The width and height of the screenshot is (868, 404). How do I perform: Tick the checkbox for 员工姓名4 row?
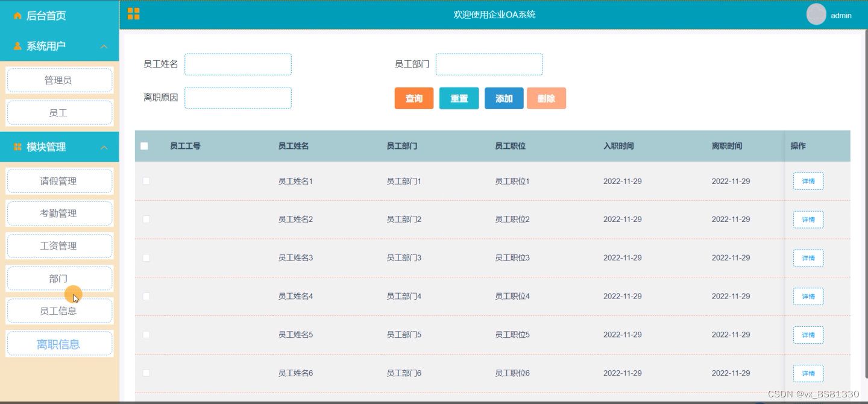(146, 296)
